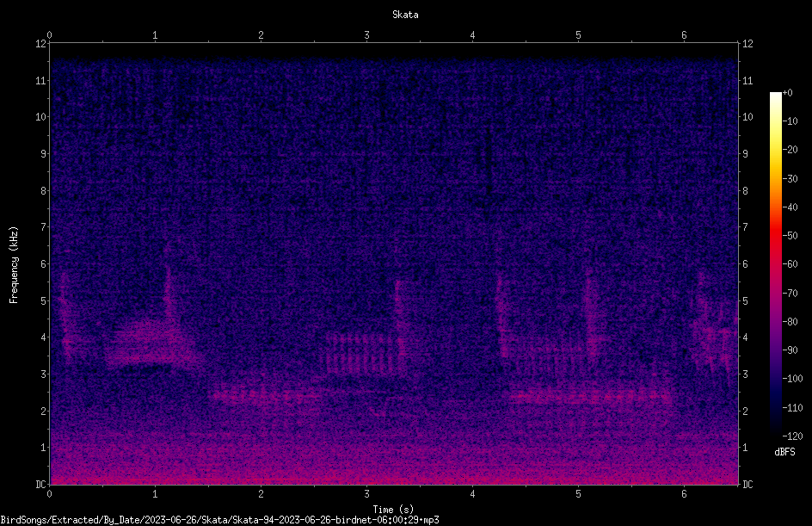Click the "10" tick on the left frequency axis

tap(40, 117)
